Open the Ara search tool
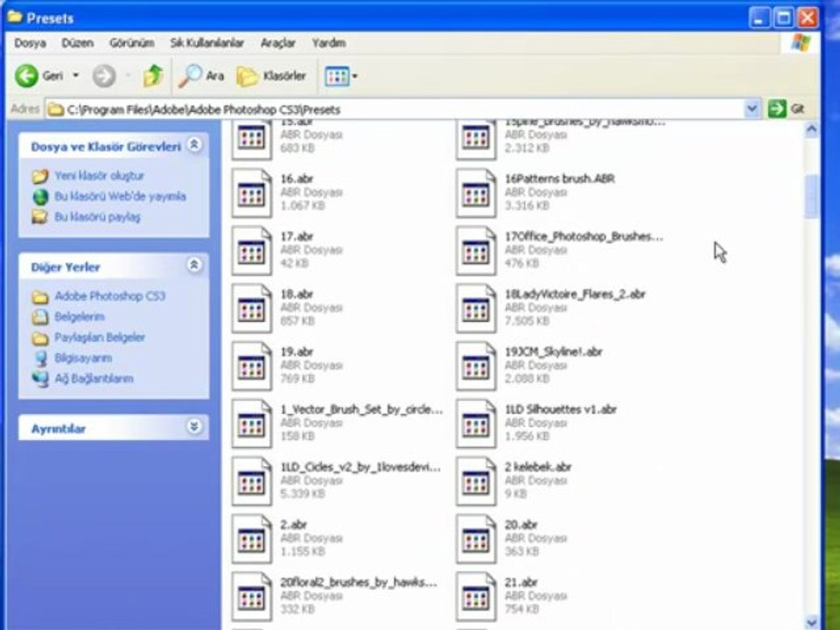This screenshot has width=840, height=630. pos(201,76)
